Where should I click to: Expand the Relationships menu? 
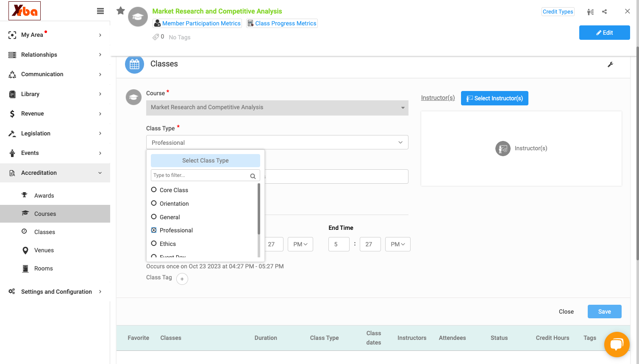click(55, 55)
